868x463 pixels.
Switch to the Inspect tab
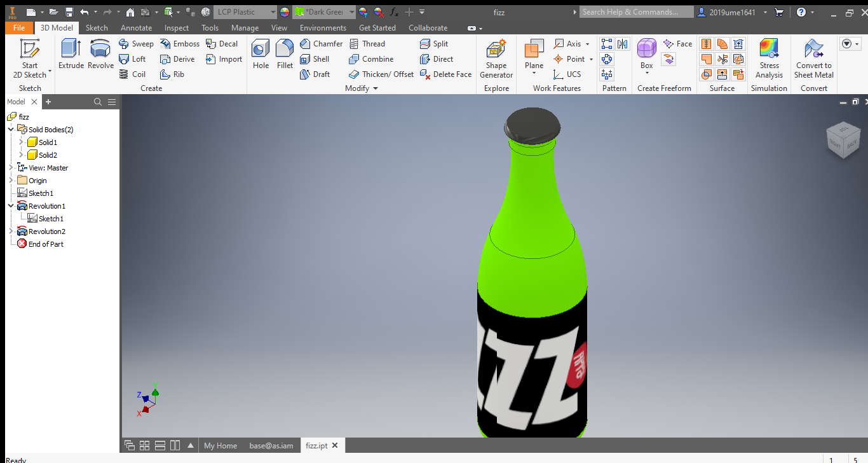[177, 28]
